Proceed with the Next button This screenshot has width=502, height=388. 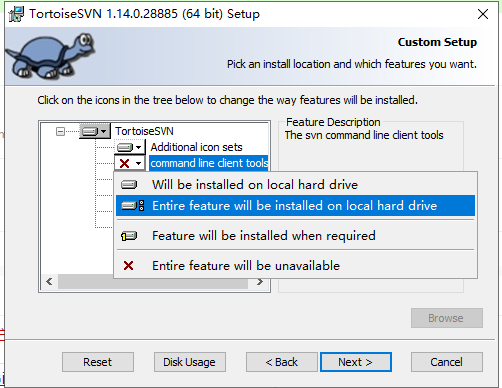(x=356, y=362)
